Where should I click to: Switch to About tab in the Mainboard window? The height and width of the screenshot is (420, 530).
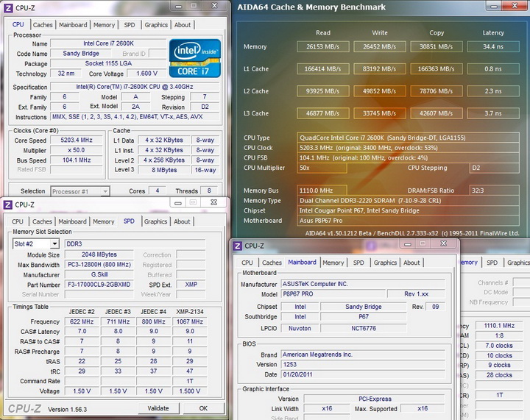click(411, 263)
